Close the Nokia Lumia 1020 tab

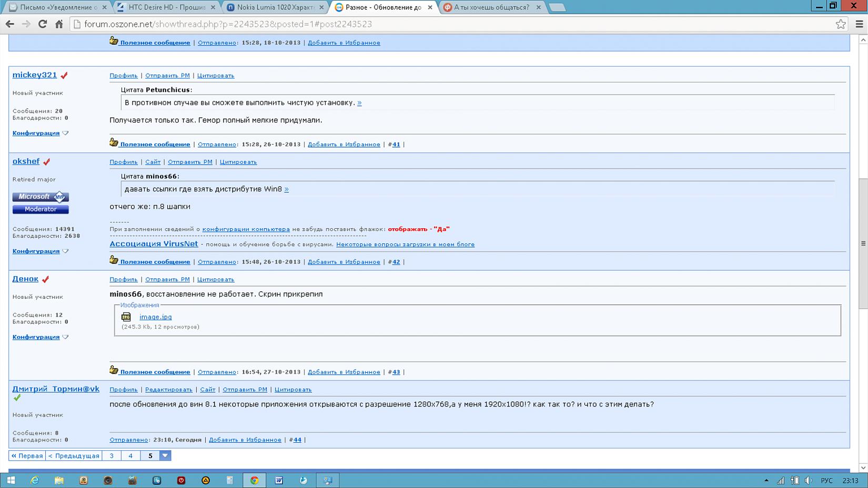click(x=321, y=7)
